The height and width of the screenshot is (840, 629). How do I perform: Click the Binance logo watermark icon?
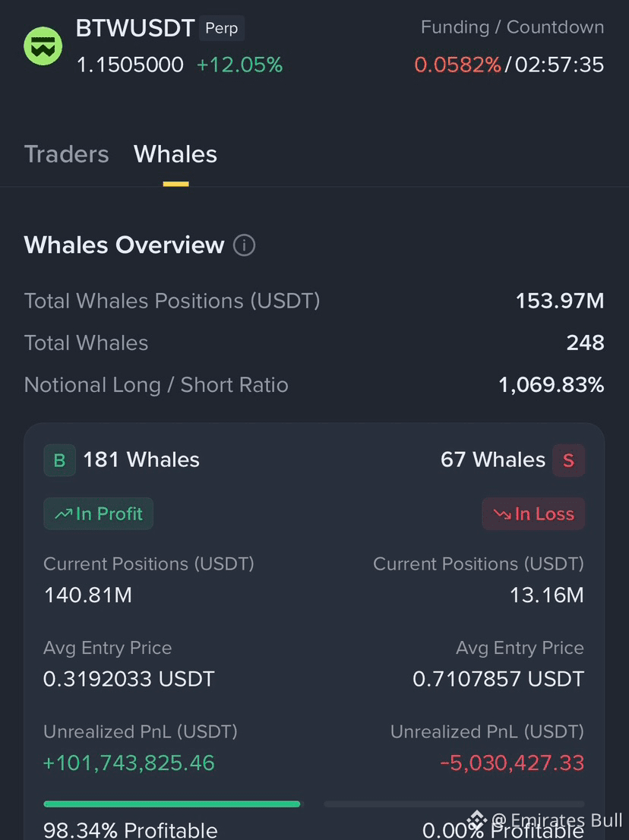pos(477,819)
